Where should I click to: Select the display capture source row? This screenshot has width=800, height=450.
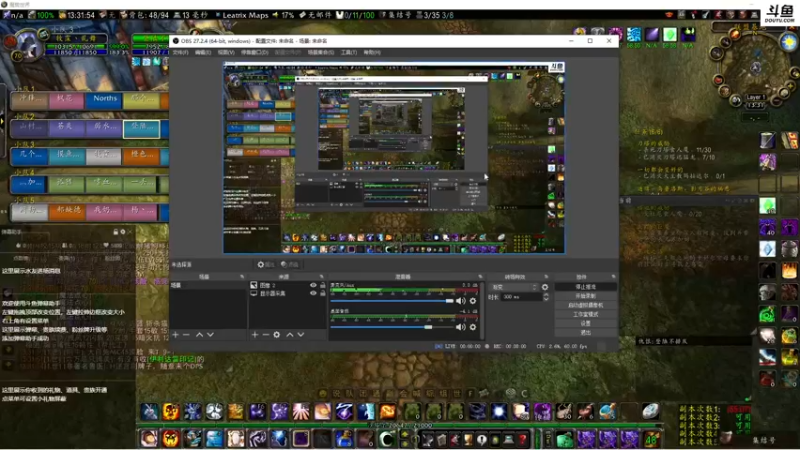click(288, 293)
